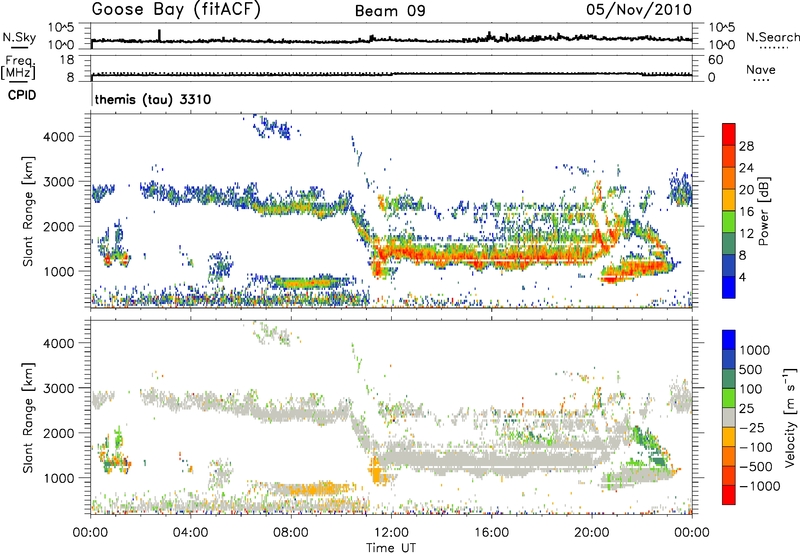Click the '500' value on Velocity colorbar
The image size is (800, 554).
click(x=751, y=369)
